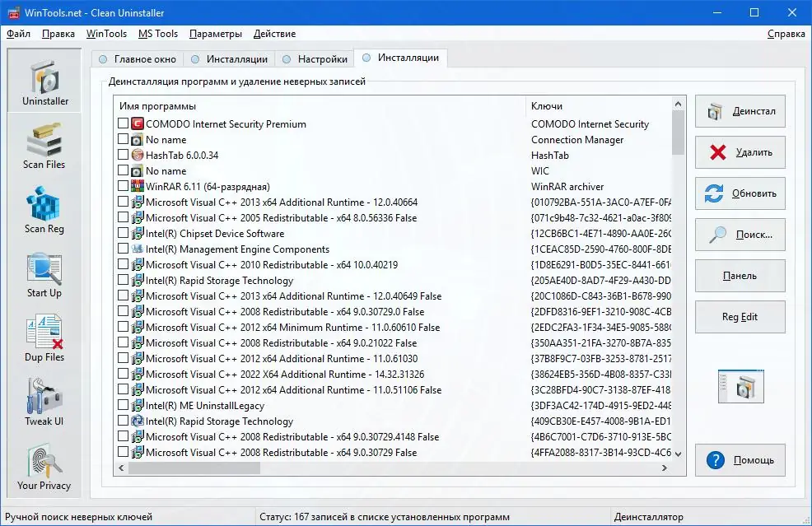The height and width of the screenshot is (526, 812).
Task: Click the Поиск... search button
Action: coord(740,235)
